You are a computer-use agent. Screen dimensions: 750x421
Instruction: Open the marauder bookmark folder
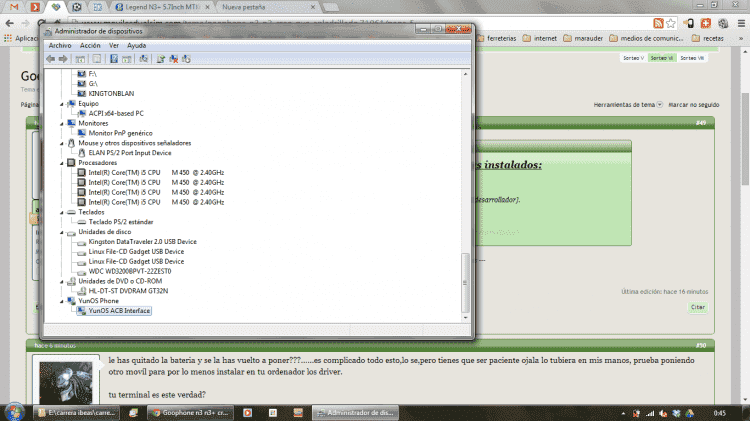(583, 38)
